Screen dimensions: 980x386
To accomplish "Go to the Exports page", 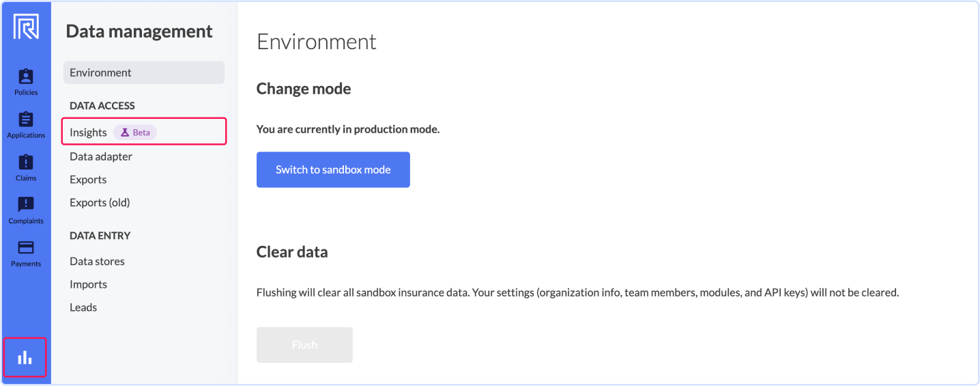I will 88,180.
